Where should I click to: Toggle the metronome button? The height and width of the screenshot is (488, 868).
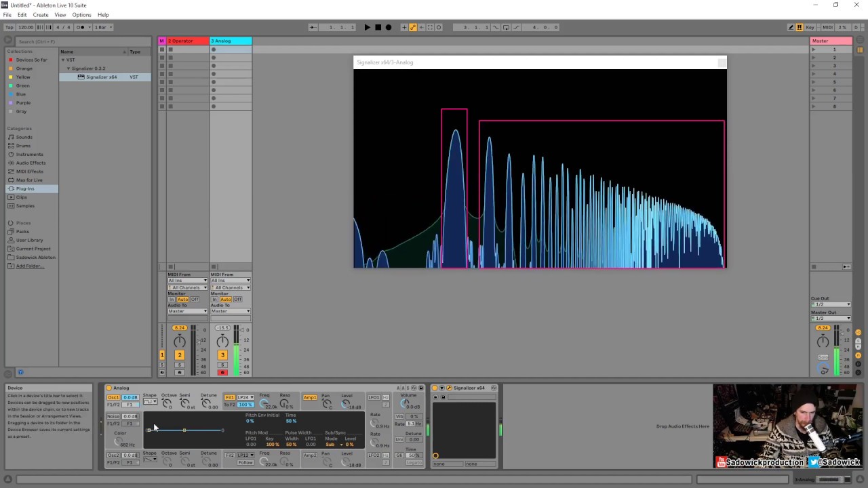(x=81, y=27)
